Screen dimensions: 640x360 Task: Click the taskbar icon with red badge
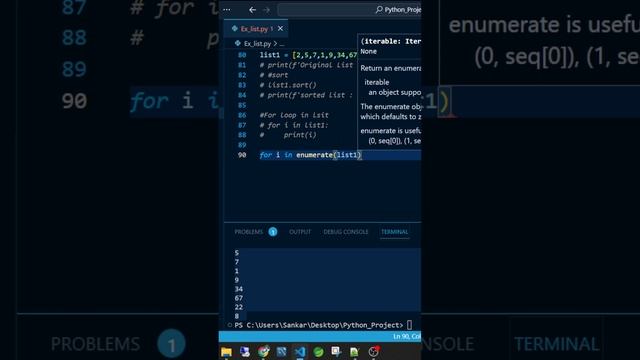(x=373, y=351)
